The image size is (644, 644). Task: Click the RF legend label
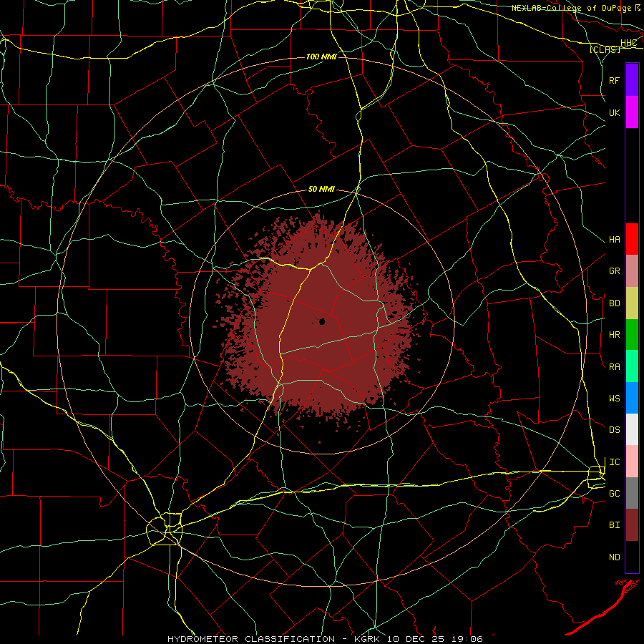click(615, 80)
